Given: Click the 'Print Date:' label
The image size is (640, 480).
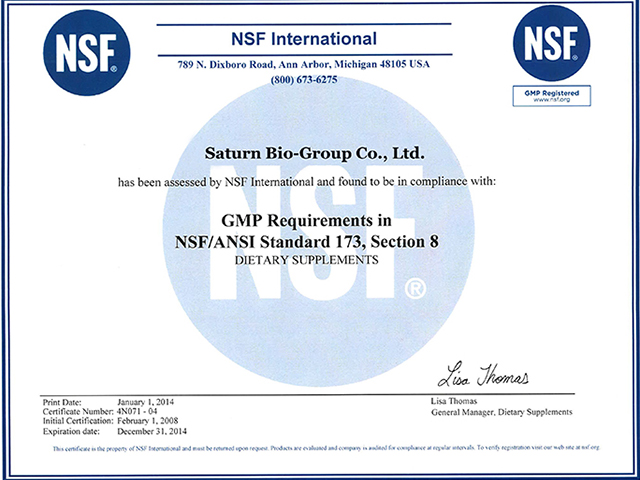Looking at the screenshot, I should tap(62, 402).
